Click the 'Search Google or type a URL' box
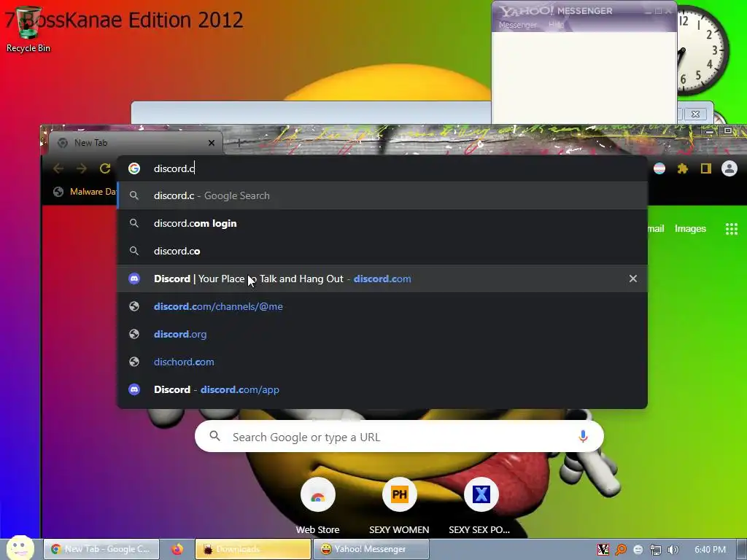Viewport: 747px width, 560px height. coord(399,437)
